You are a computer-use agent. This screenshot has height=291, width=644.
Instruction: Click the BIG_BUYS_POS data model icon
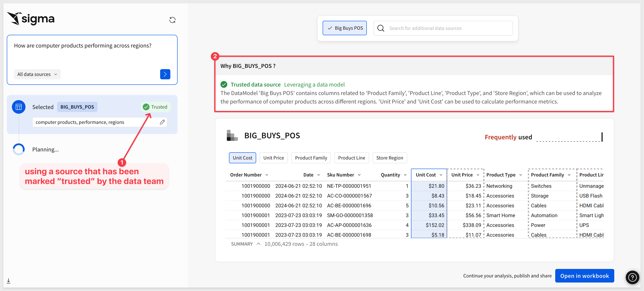[x=232, y=136]
